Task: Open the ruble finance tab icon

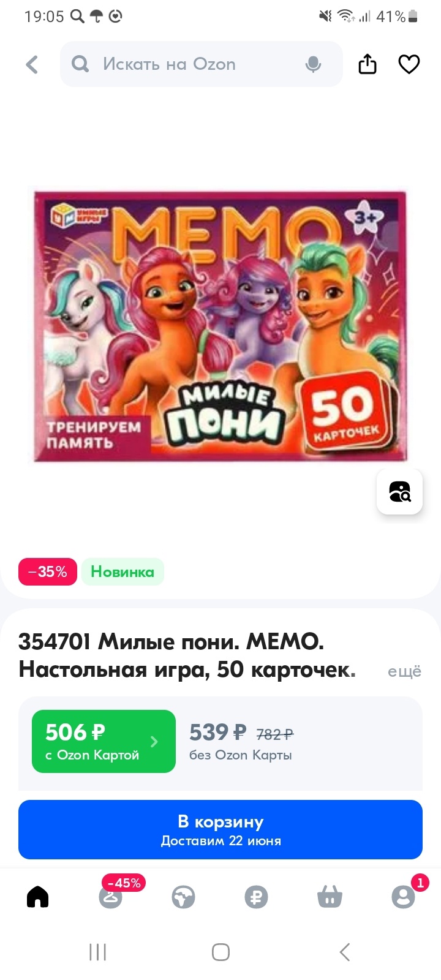Action: 256,897
